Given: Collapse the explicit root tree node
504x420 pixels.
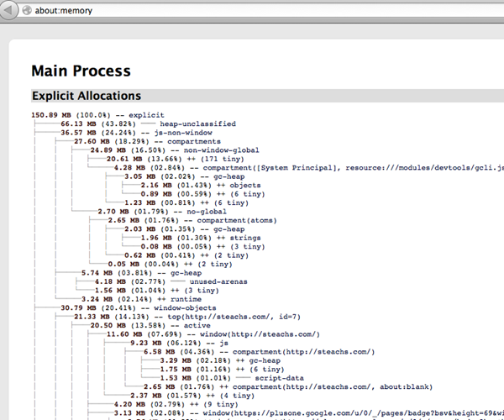Looking at the screenshot, I should point(97,115).
